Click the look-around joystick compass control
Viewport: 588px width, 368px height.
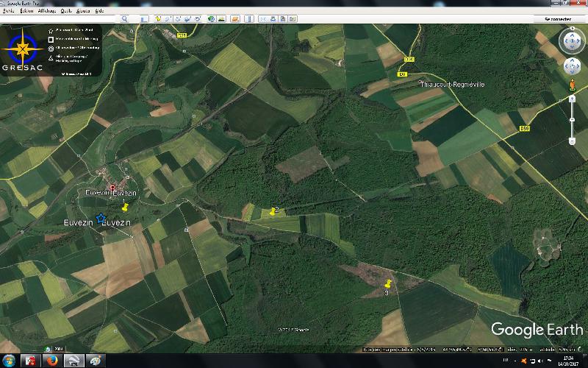(x=572, y=40)
